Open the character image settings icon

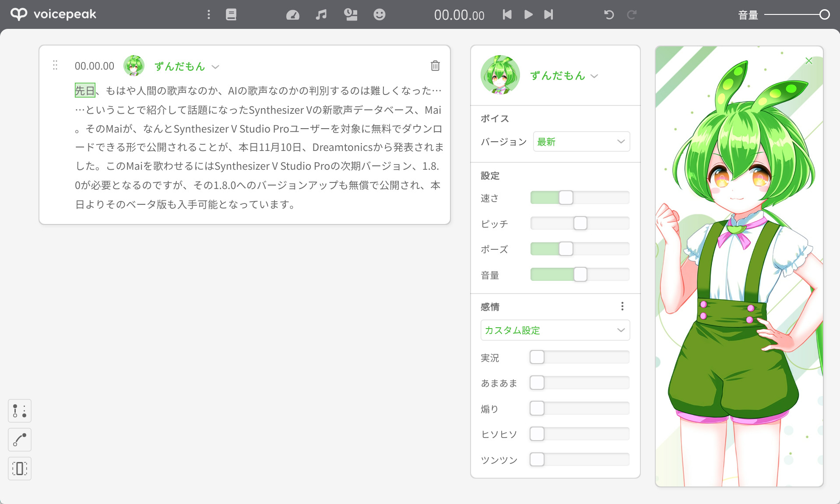click(x=351, y=14)
